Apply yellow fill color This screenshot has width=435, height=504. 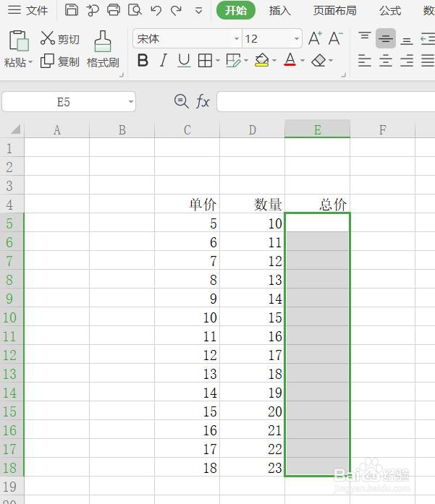tap(261, 60)
